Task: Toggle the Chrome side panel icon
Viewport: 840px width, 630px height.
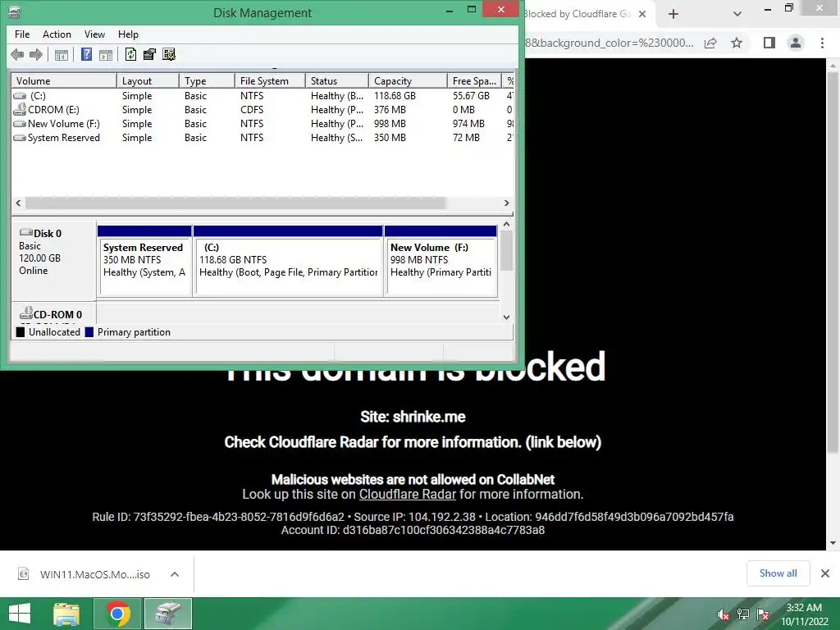Action: pyautogui.click(x=769, y=43)
